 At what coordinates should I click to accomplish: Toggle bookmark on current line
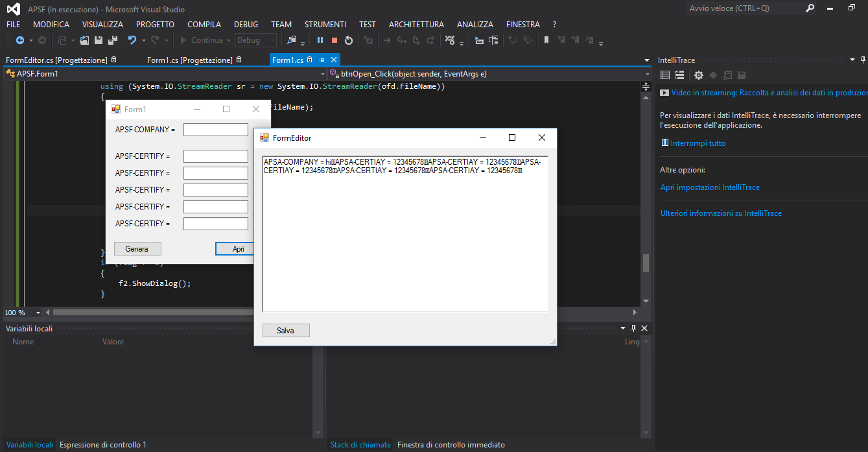tap(546, 40)
